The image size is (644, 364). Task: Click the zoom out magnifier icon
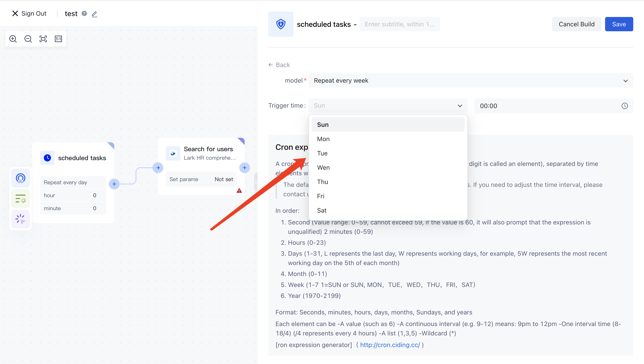28,39
